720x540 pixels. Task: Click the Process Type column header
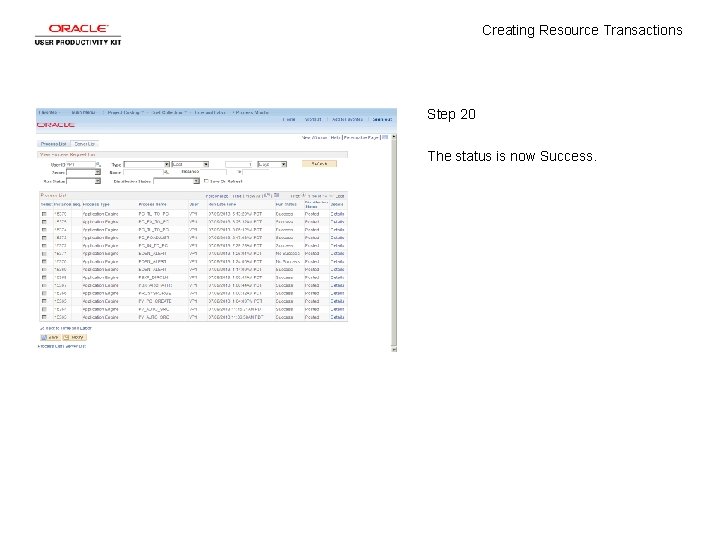[x=96, y=204]
